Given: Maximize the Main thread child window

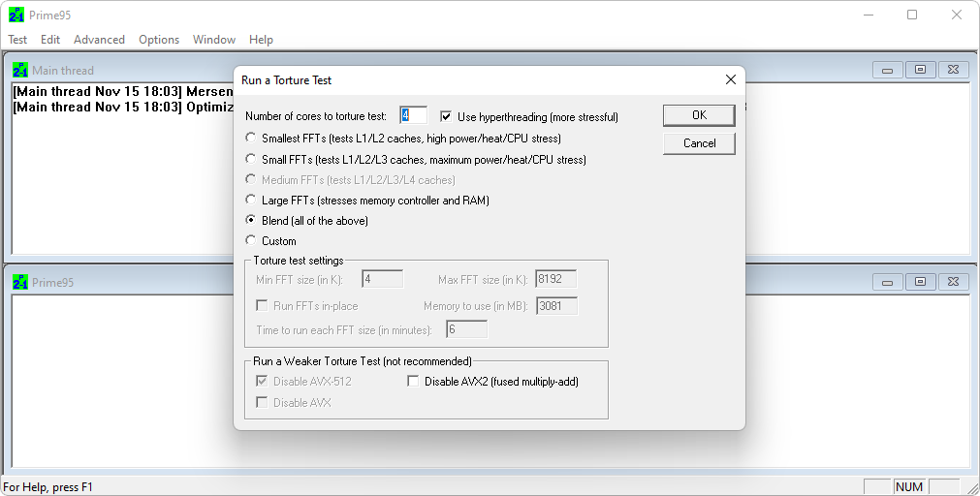Looking at the screenshot, I should tap(920, 70).
